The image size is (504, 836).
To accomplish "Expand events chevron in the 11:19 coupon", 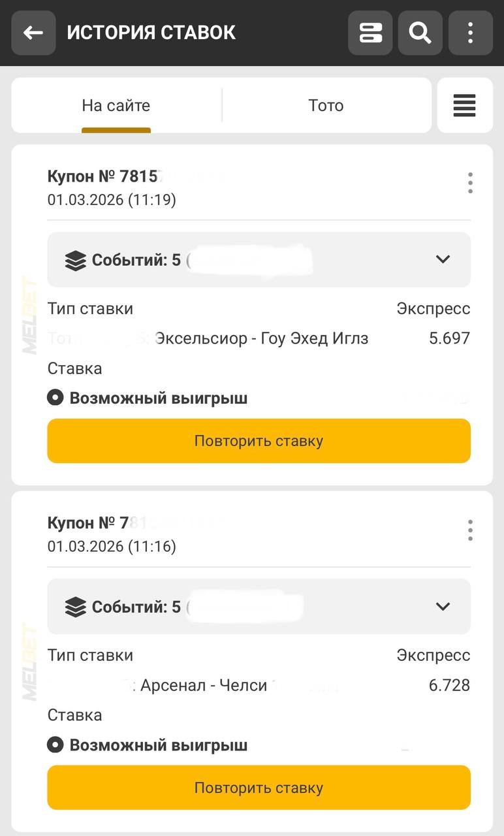I will pyautogui.click(x=443, y=260).
